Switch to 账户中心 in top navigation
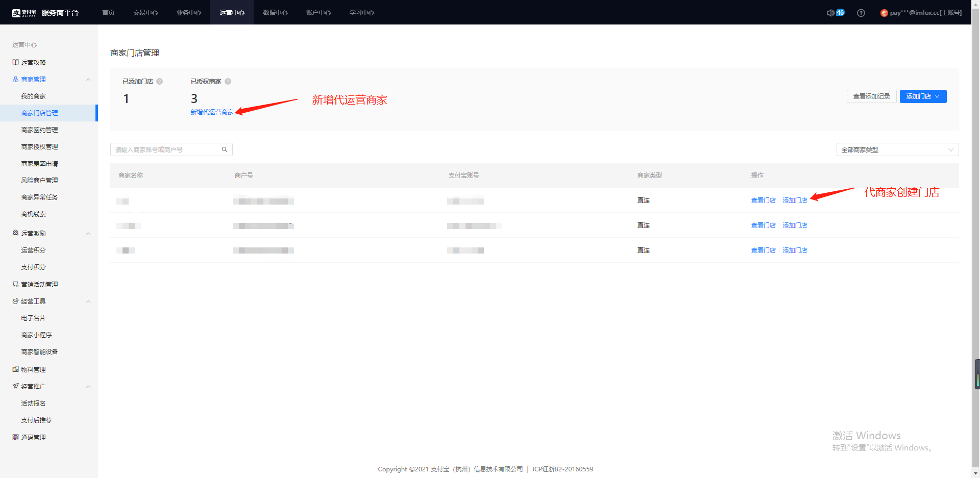The width and height of the screenshot is (980, 478). pos(318,12)
